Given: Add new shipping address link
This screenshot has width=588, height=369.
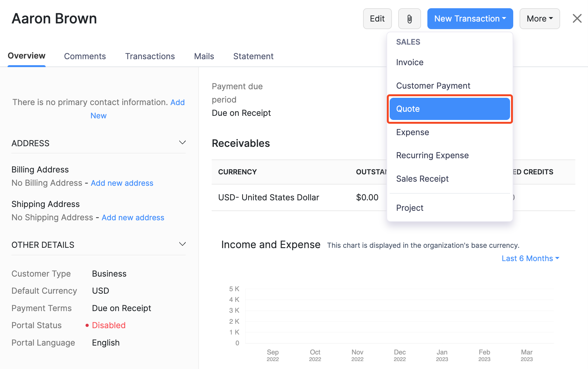Looking at the screenshot, I should pos(133,218).
